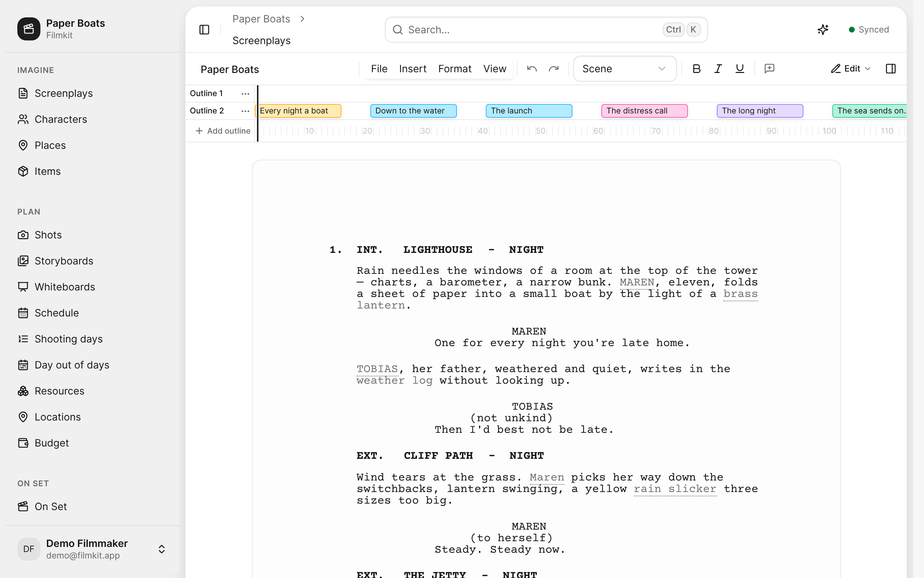Viewport: 924px width, 578px height.
Task: Open the Budget page
Action: [x=92, y=443]
